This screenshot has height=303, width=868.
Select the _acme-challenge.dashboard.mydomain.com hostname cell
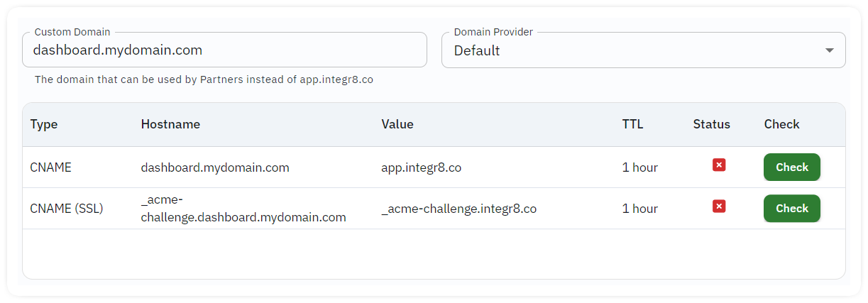click(243, 209)
